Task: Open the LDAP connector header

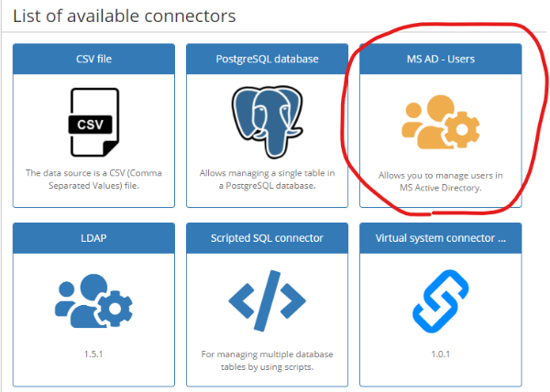Action: point(93,238)
